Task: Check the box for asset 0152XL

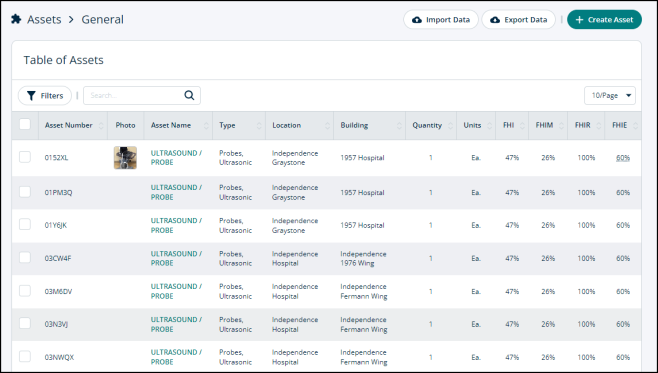Action: click(25, 157)
